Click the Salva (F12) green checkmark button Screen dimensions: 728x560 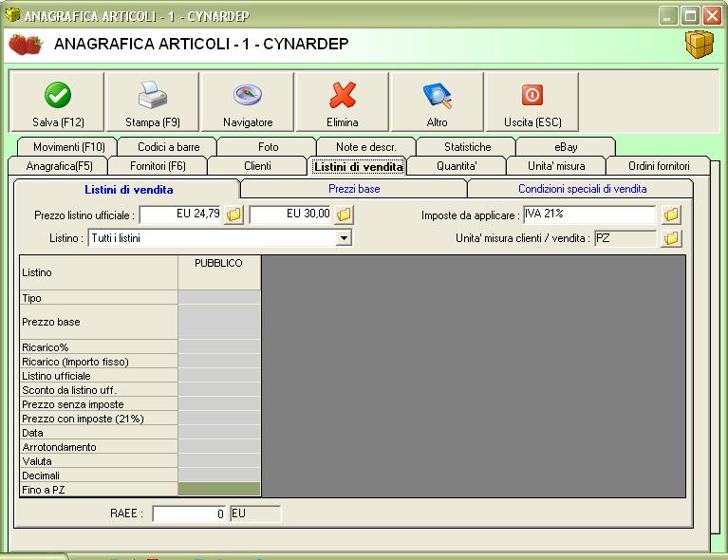[x=58, y=103]
